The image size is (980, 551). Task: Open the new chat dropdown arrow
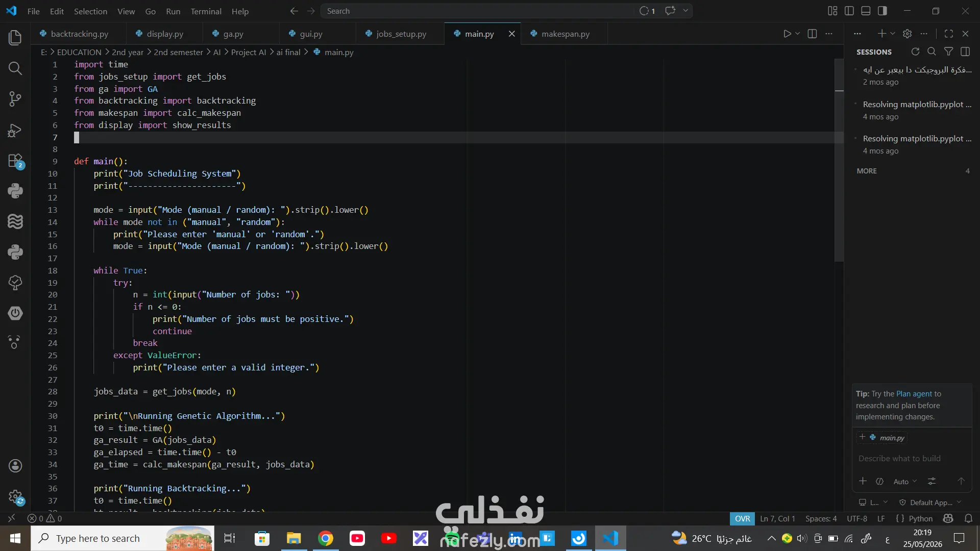(x=893, y=34)
